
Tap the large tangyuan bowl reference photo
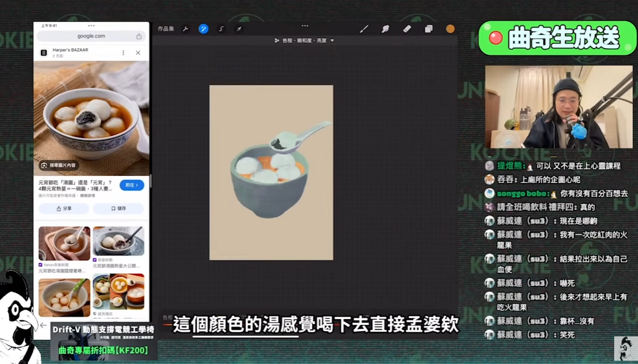(x=91, y=118)
